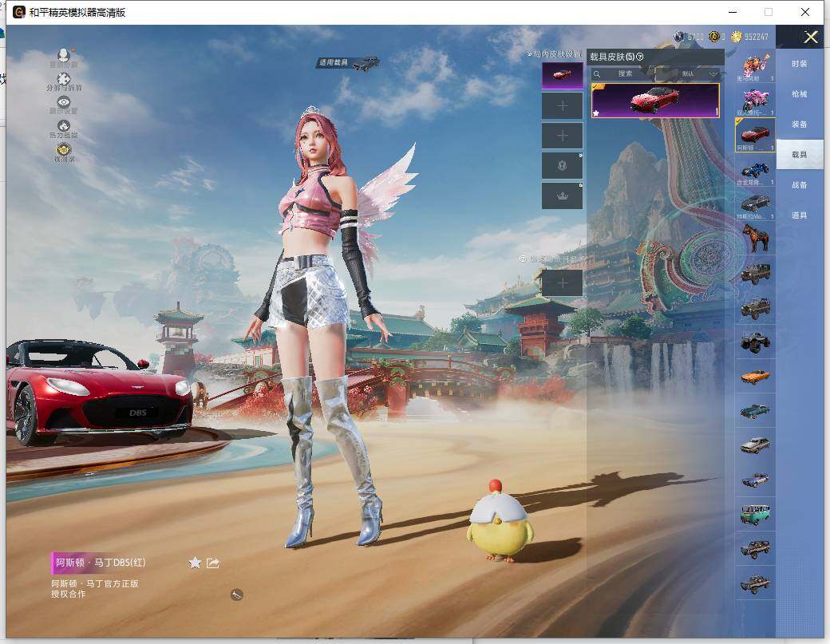Select the blue buggy vehicle
Image resolution: width=830 pixels, height=644 pixels.
click(x=755, y=171)
